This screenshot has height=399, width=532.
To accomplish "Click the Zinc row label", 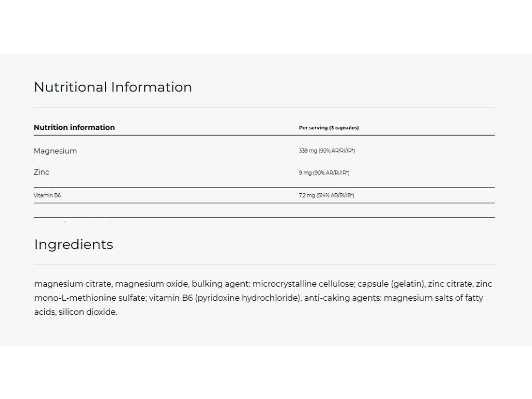I will (x=42, y=171).
